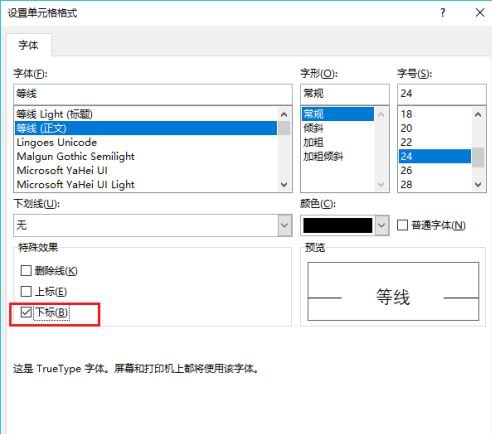The height and width of the screenshot is (435, 492).
Task: Click the font list scrollbar thumb
Action: (x=284, y=128)
